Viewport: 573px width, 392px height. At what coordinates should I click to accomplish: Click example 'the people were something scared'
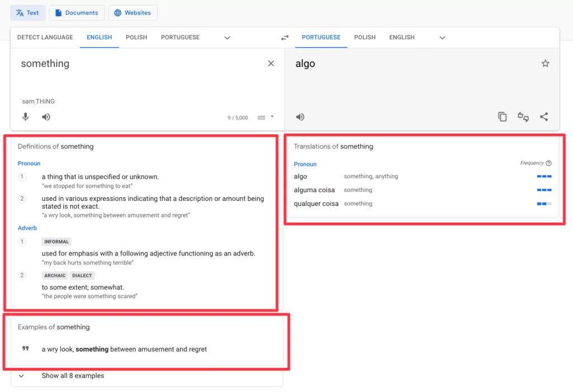[x=90, y=296]
